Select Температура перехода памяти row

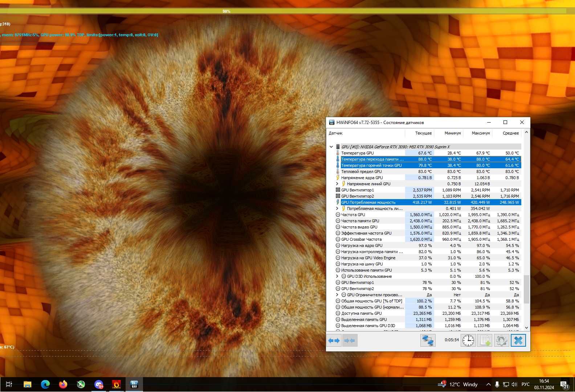(428, 159)
